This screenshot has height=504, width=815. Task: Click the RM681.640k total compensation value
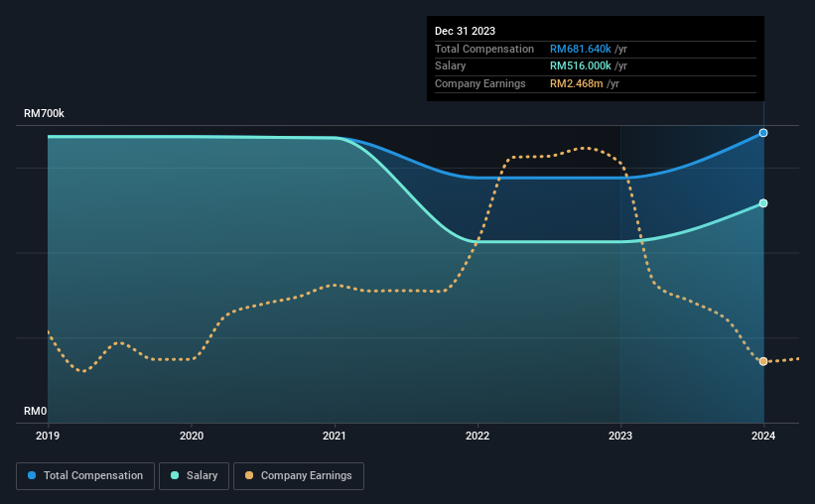(x=580, y=49)
